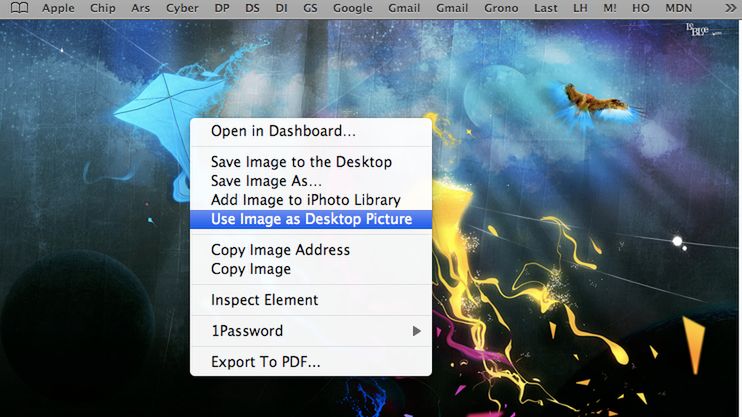
Task: Open the HO bookmark
Action: click(641, 8)
